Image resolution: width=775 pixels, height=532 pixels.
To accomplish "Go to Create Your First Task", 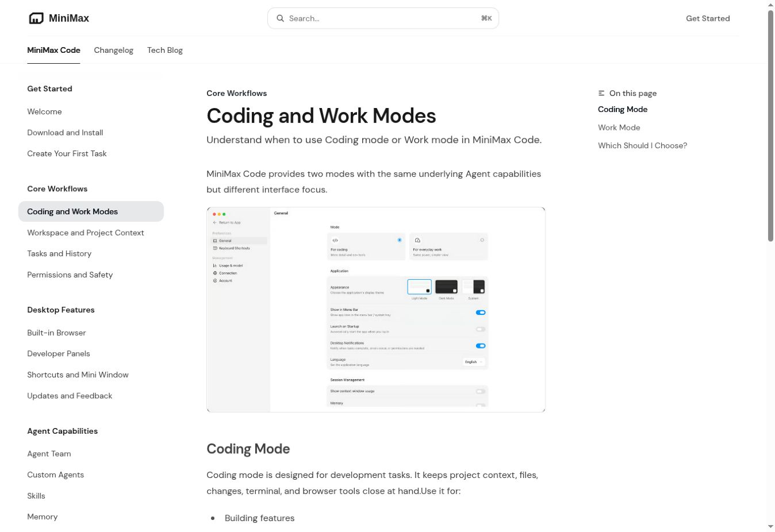I will point(67,153).
